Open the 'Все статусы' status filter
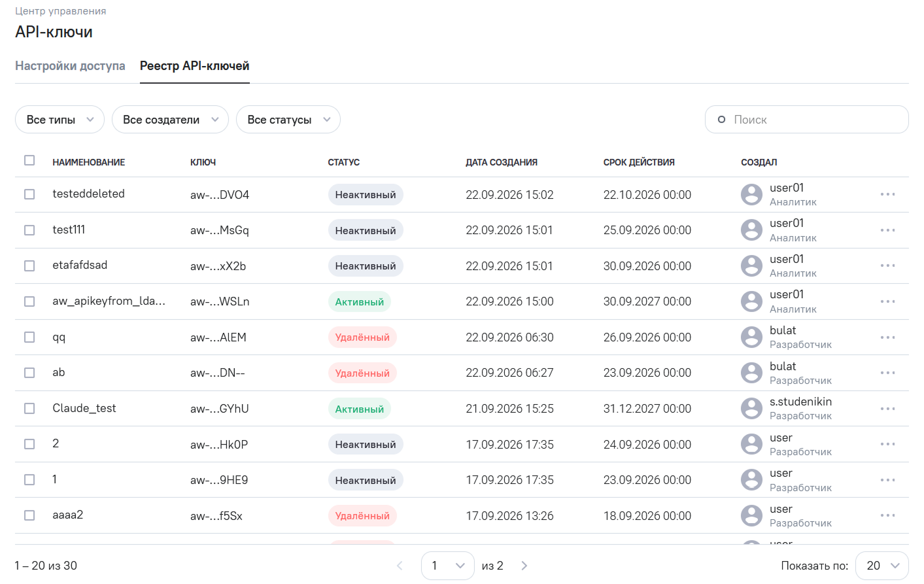The height and width of the screenshot is (584, 924). coord(288,120)
